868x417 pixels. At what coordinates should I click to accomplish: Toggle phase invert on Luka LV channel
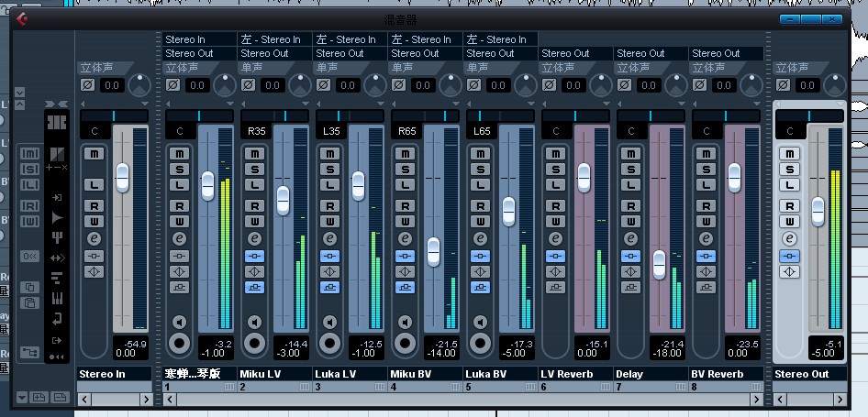click(x=324, y=84)
